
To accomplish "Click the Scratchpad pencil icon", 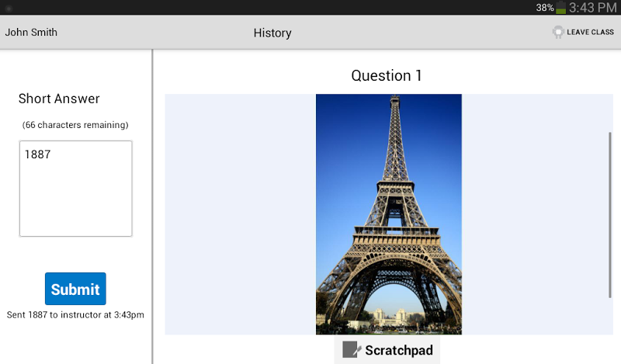I will 352,350.
